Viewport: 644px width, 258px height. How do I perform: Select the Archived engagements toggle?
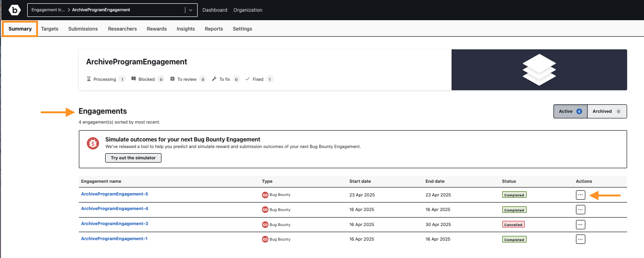point(607,111)
